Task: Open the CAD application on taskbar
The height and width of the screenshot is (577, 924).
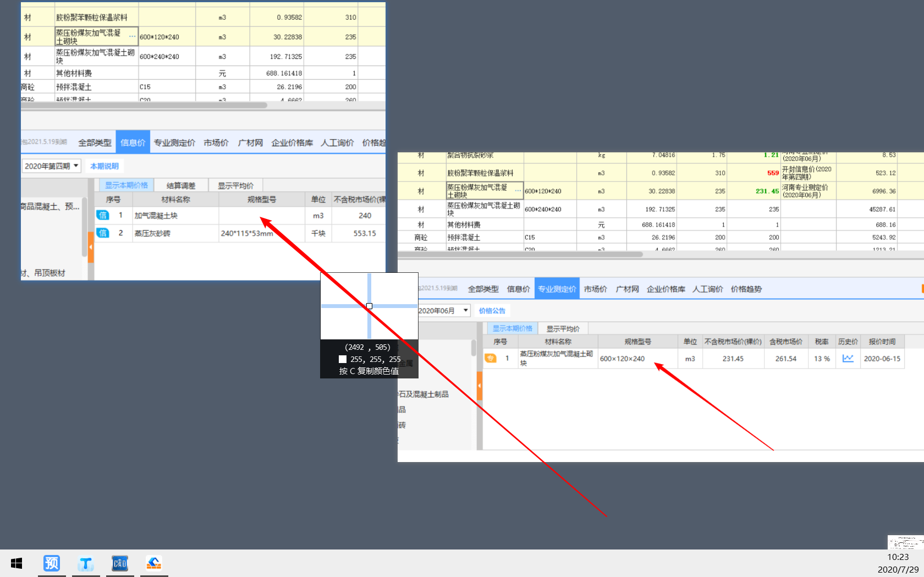Action: 120,563
